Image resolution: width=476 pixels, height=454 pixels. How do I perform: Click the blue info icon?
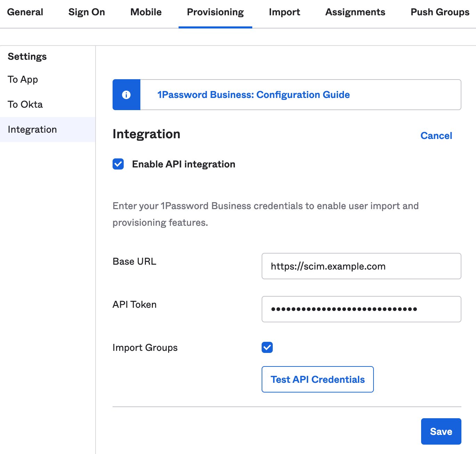(x=126, y=95)
